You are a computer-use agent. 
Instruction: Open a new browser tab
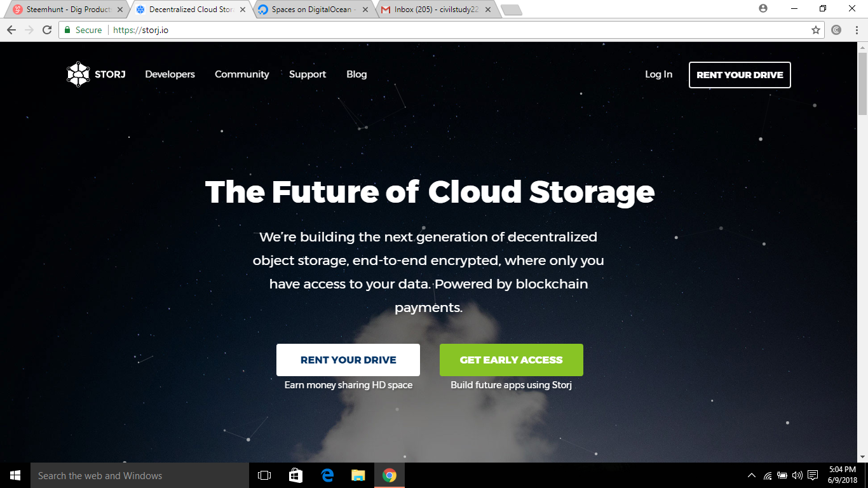(x=511, y=10)
